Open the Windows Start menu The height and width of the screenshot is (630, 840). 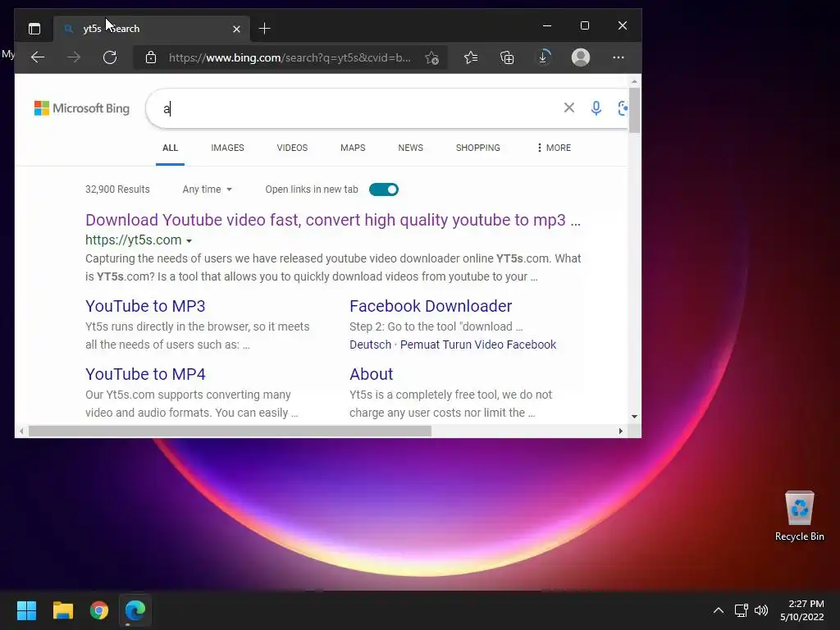click(x=26, y=610)
